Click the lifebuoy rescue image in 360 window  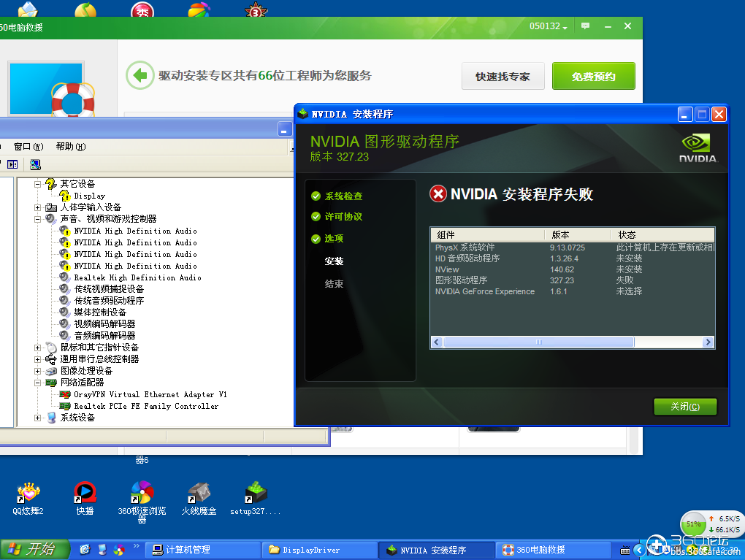point(73,100)
